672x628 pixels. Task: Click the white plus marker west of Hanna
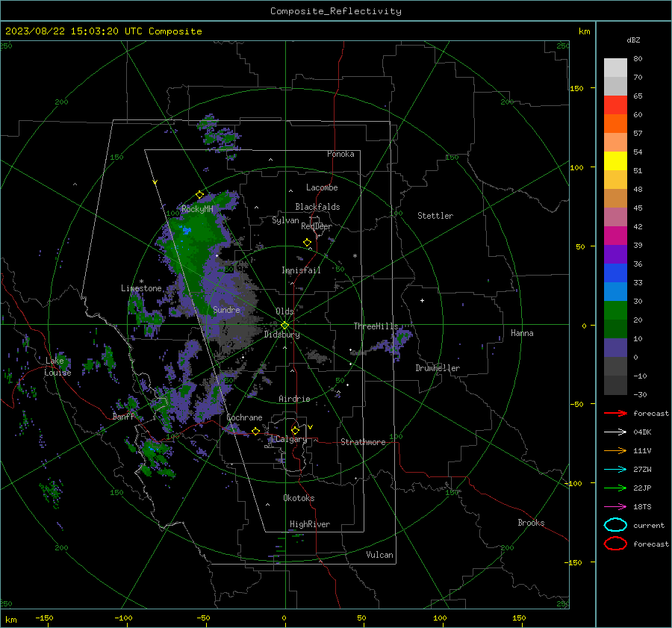422,300
